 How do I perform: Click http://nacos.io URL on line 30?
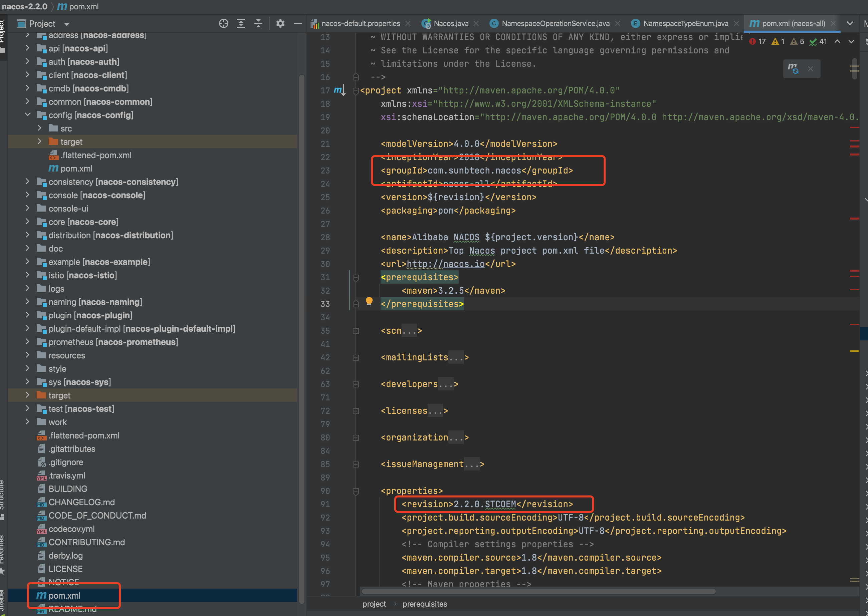[x=445, y=264]
